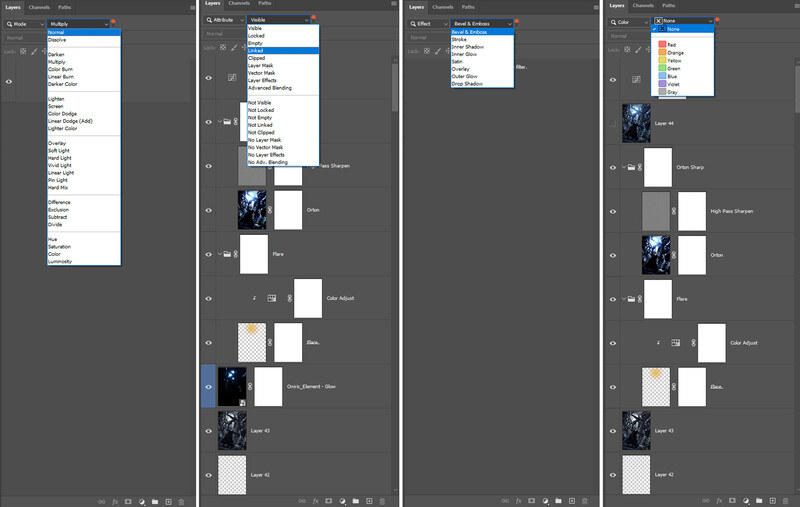Choose Luminosity from the blend mode list
Screen dimensions: 800x507
pos(84,261)
